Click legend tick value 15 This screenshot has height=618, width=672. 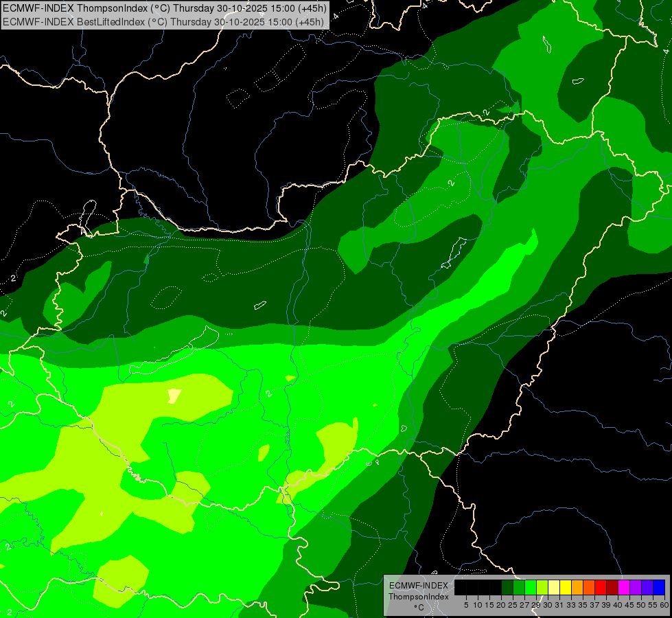(489, 605)
